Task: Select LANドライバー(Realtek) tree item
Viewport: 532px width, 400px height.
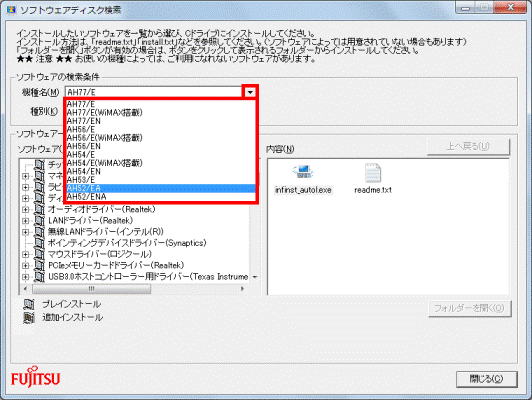Action: pyautogui.click(x=91, y=221)
